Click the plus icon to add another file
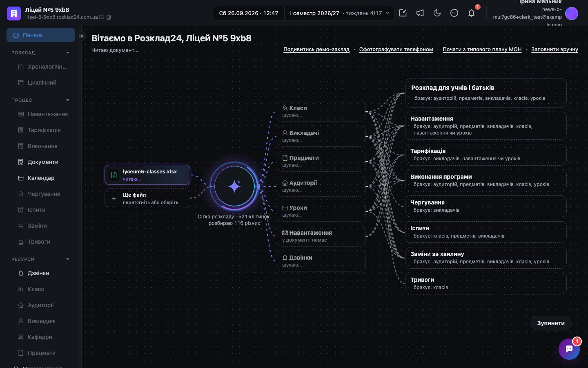The image size is (588, 368). click(114, 198)
